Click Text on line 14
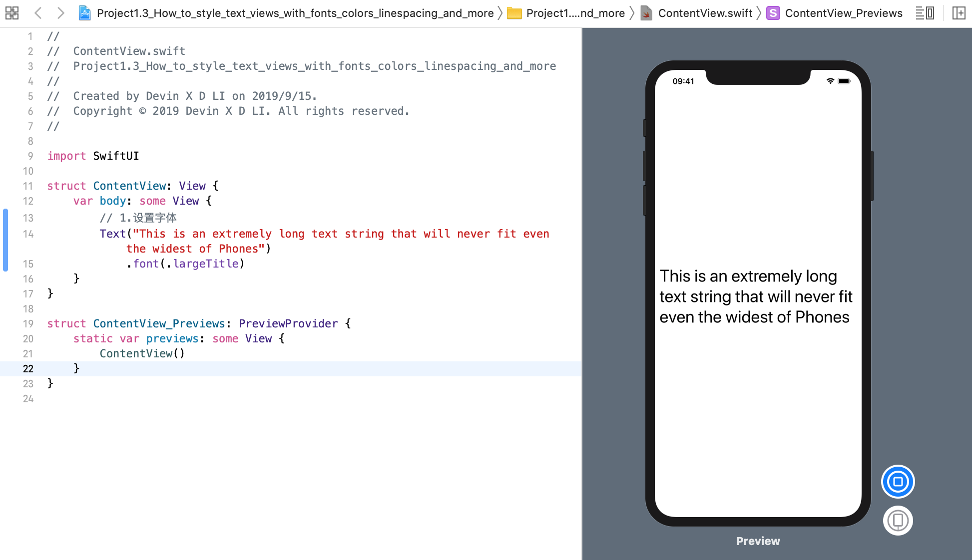The width and height of the screenshot is (972, 560). click(x=112, y=234)
